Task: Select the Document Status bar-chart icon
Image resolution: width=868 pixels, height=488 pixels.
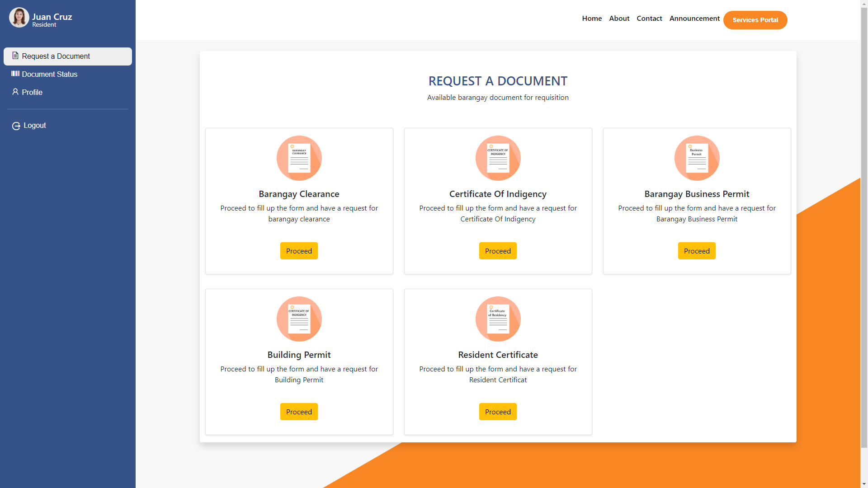Action: coord(14,74)
